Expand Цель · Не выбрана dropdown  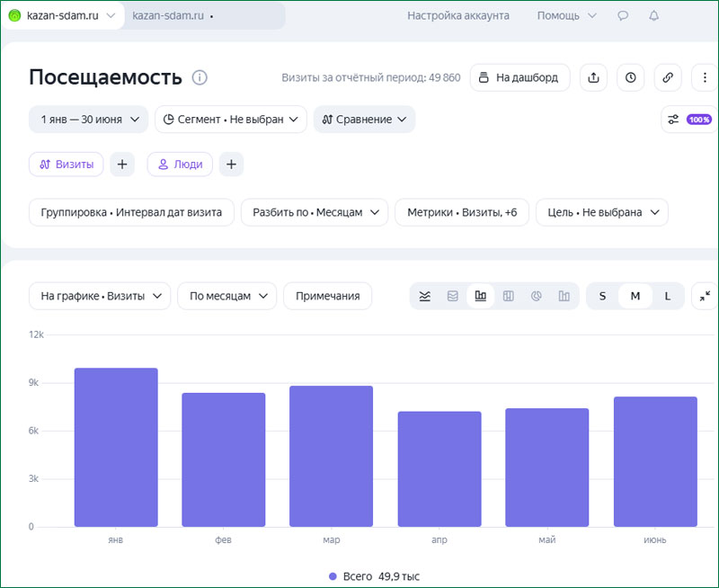pos(601,212)
